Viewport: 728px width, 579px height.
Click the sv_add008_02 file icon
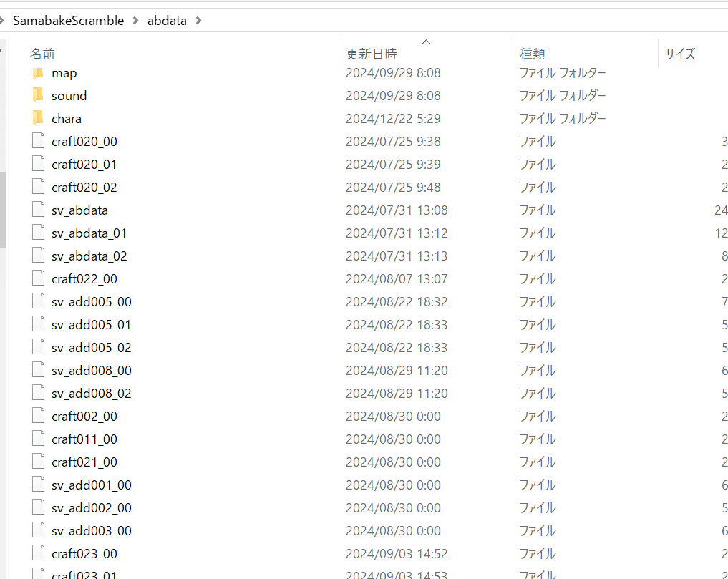click(x=38, y=393)
